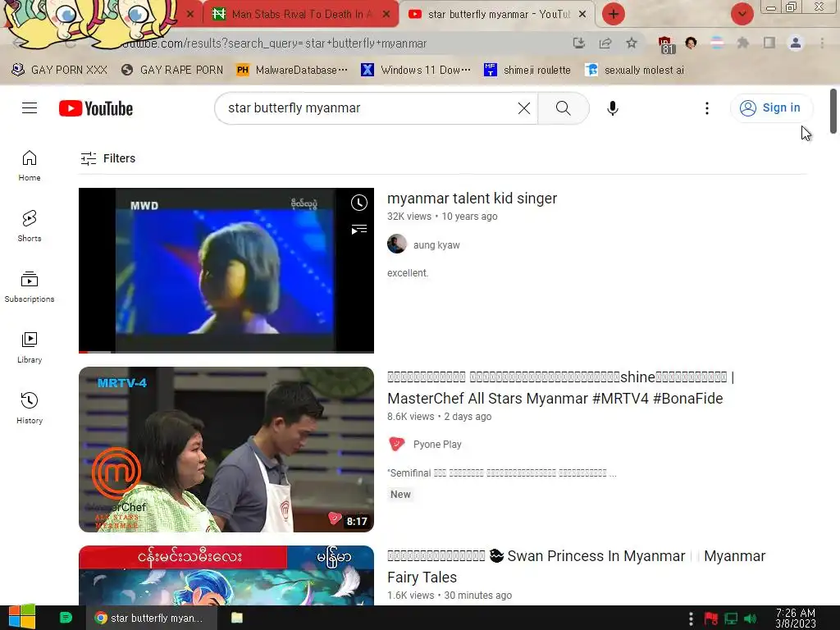Open the browser profile avatar icon
840x630 pixels.
(796, 43)
